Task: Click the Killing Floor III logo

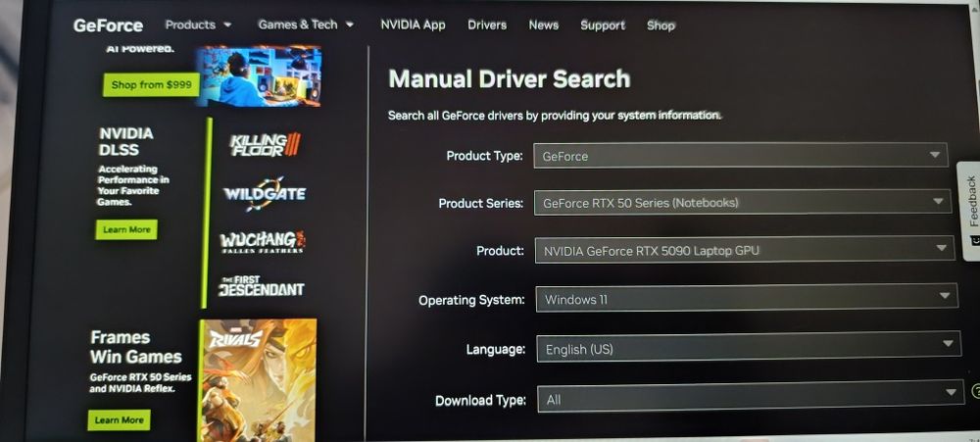Action: tap(265, 145)
